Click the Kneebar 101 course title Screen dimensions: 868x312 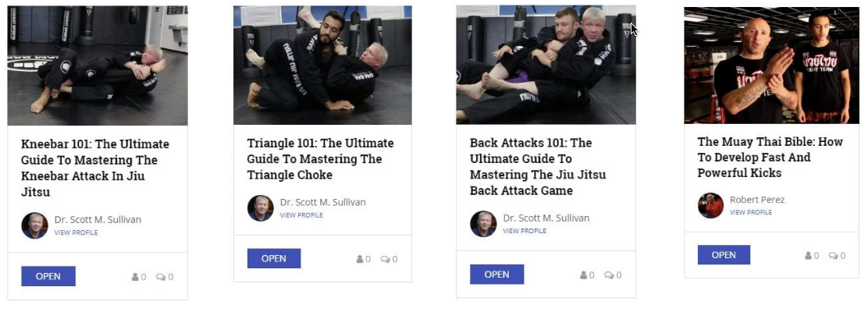95,168
